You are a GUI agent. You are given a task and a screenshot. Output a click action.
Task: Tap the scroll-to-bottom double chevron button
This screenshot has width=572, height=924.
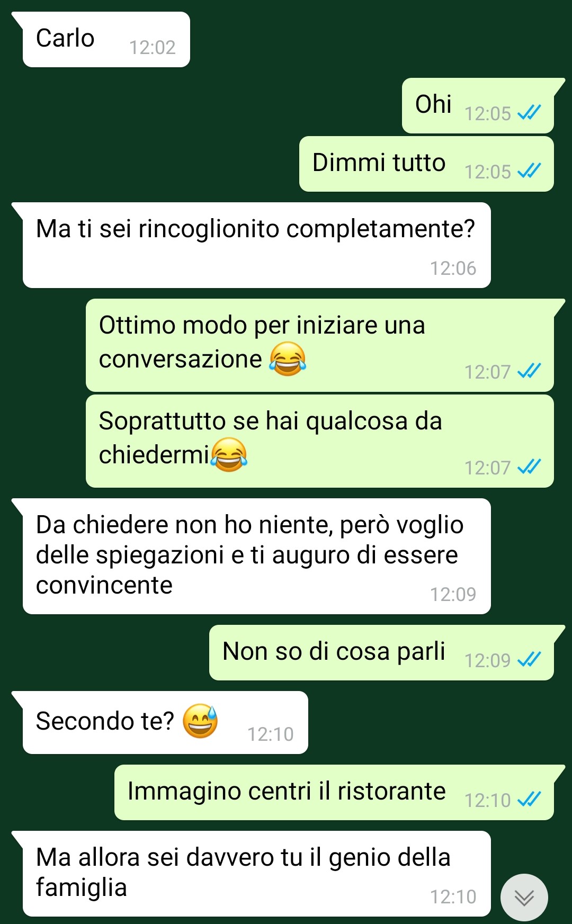(x=524, y=898)
